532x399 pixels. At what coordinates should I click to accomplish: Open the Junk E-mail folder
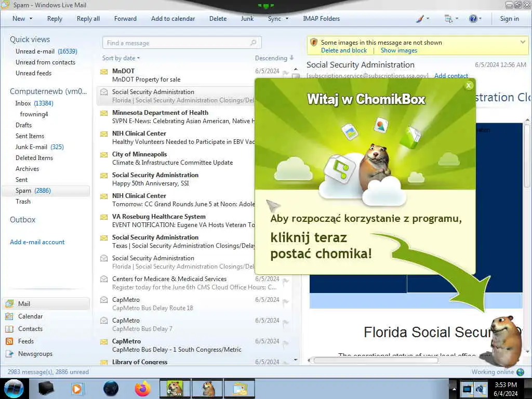click(39, 147)
